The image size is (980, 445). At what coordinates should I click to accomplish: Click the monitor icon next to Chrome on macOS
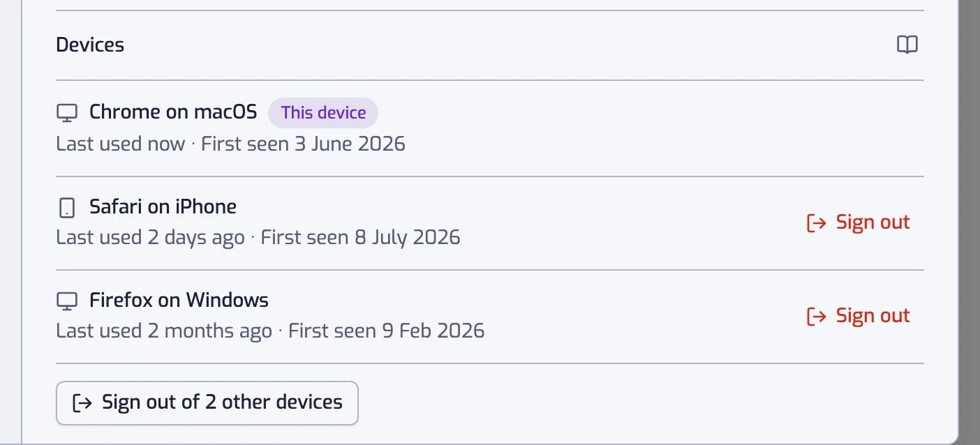67,112
